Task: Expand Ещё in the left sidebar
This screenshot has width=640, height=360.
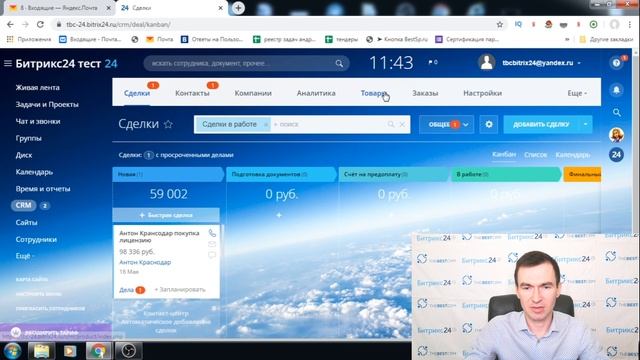Action: (x=25, y=256)
